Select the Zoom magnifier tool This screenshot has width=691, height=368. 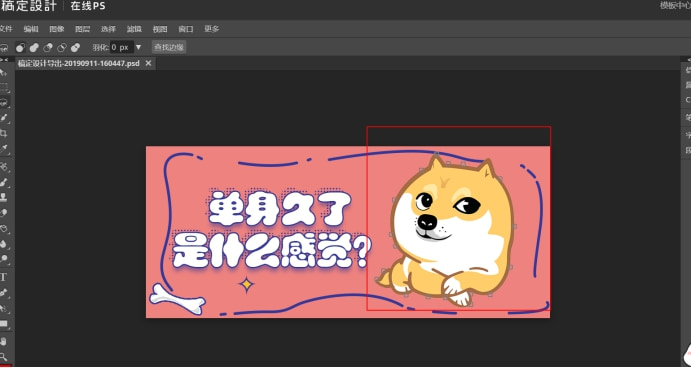(4, 356)
